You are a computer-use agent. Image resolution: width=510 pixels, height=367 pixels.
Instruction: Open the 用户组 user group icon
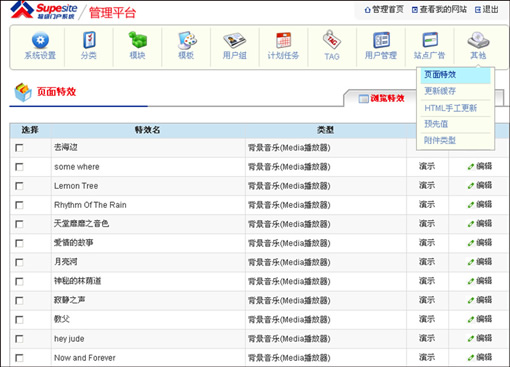235,41
